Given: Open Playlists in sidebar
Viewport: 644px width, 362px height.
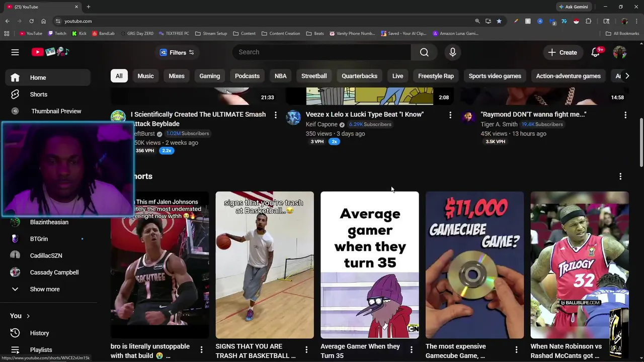Looking at the screenshot, I should (x=48, y=350).
